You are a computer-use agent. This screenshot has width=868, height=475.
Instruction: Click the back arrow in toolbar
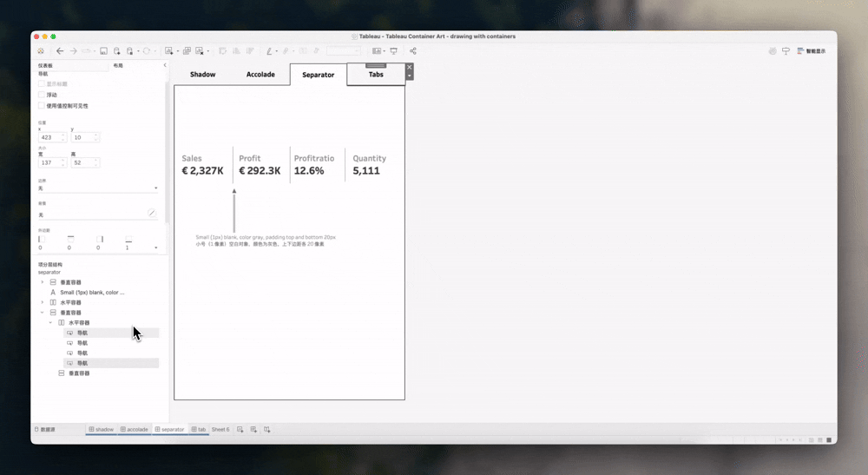pos(60,51)
